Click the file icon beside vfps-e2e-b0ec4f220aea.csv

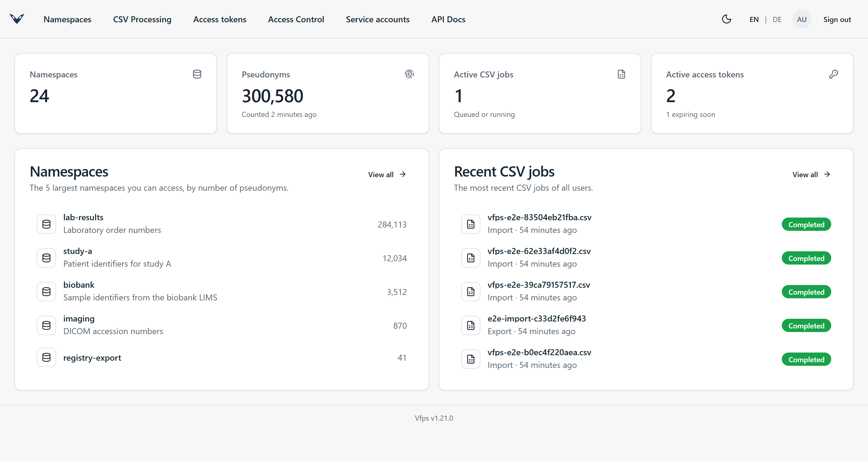click(x=471, y=359)
